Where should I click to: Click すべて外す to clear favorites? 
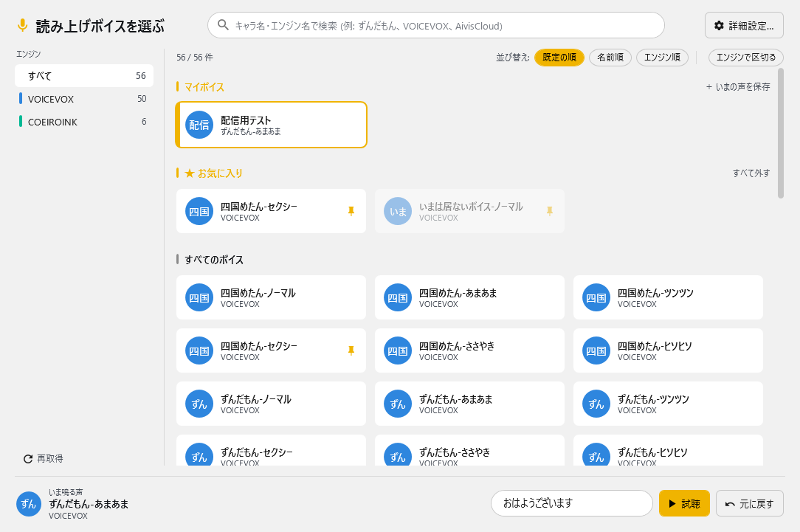751,173
